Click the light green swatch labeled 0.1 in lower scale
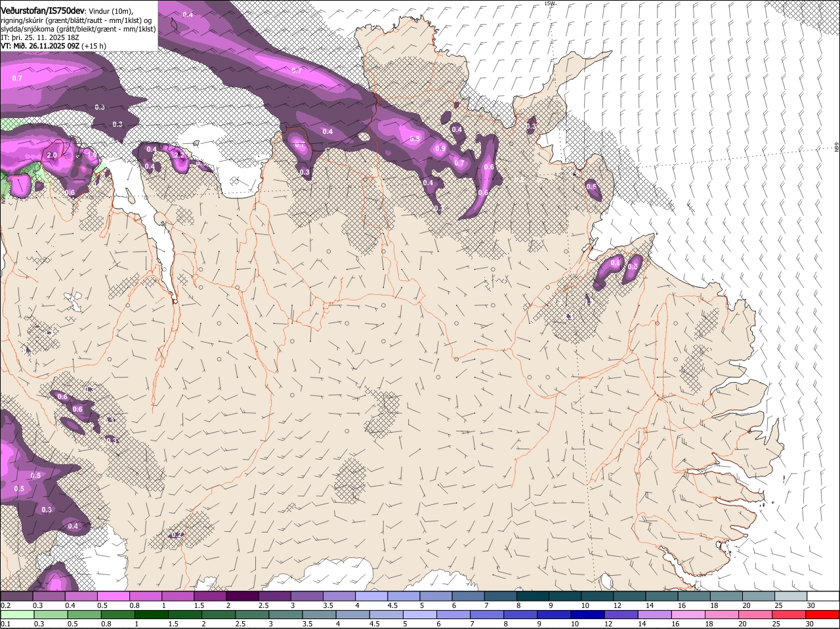The width and height of the screenshot is (840, 629). click(x=17, y=615)
